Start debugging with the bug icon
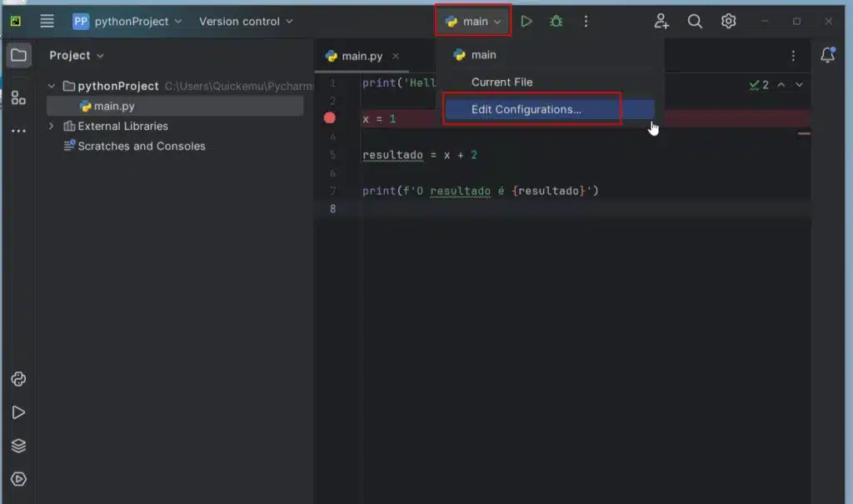Image resolution: width=853 pixels, height=504 pixels. tap(556, 21)
